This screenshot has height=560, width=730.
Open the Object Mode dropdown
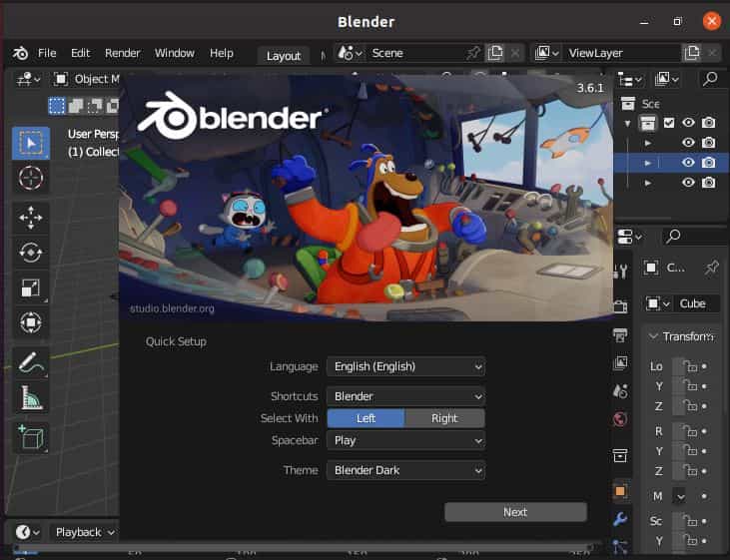click(x=86, y=80)
